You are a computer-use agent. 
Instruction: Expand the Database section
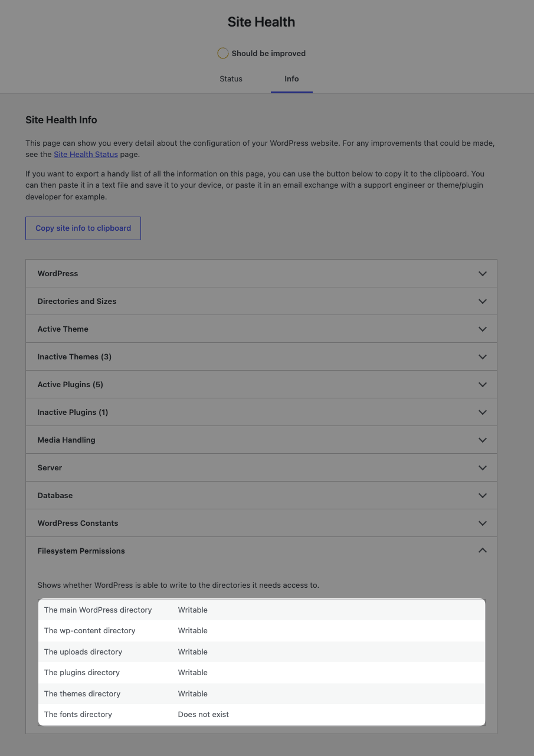pyautogui.click(x=261, y=495)
